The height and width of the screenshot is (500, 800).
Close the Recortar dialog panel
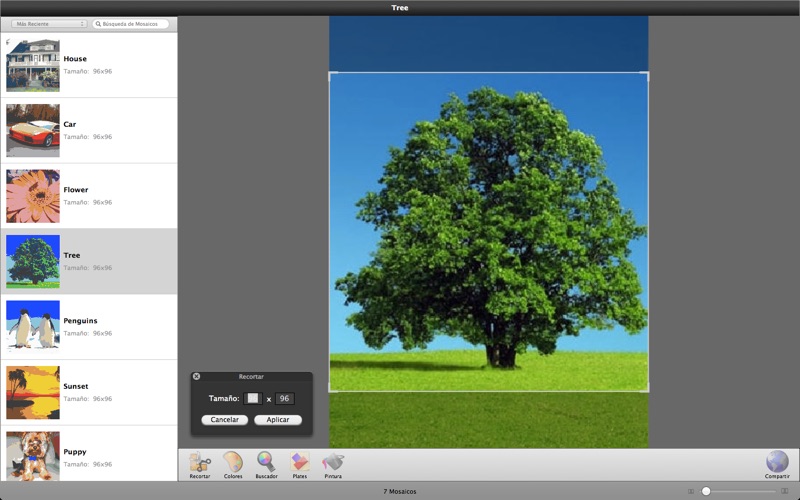pyautogui.click(x=196, y=376)
